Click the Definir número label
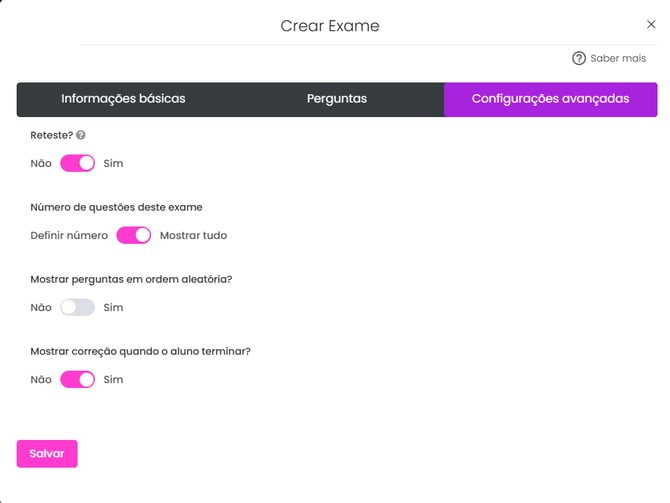The height and width of the screenshot is (503, 670). click(69, 235)
